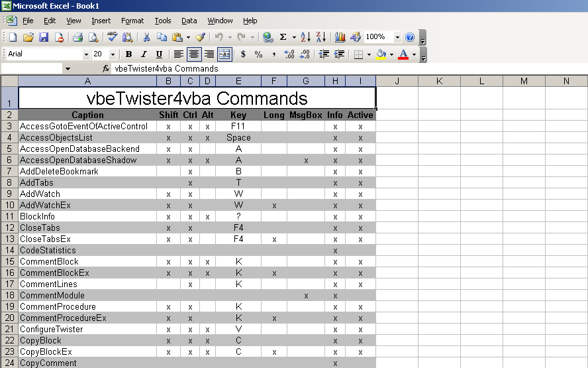Undo the last action

pos(219,37)
